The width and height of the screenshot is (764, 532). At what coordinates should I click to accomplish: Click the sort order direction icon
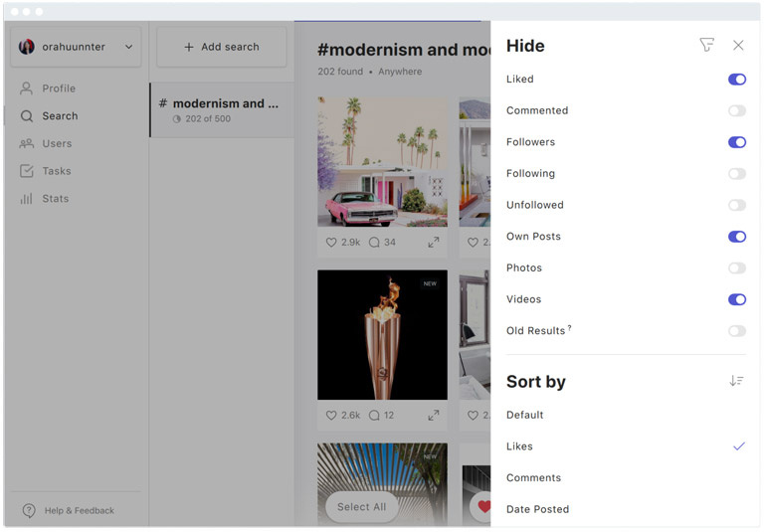pyautogui.click(x=736, y=381)
